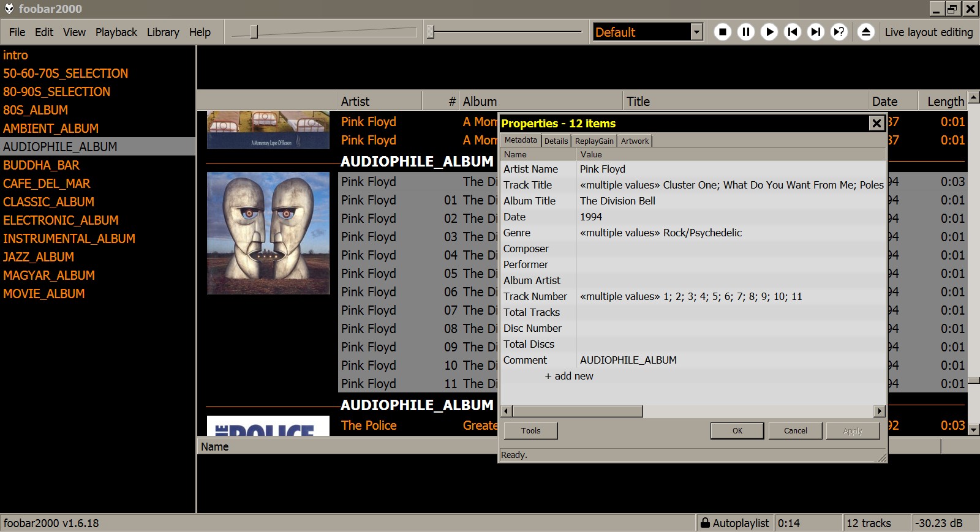Click the Title column header
This screenshot has height=532, width=980.
pyautogui.click(x=745, y=101)
